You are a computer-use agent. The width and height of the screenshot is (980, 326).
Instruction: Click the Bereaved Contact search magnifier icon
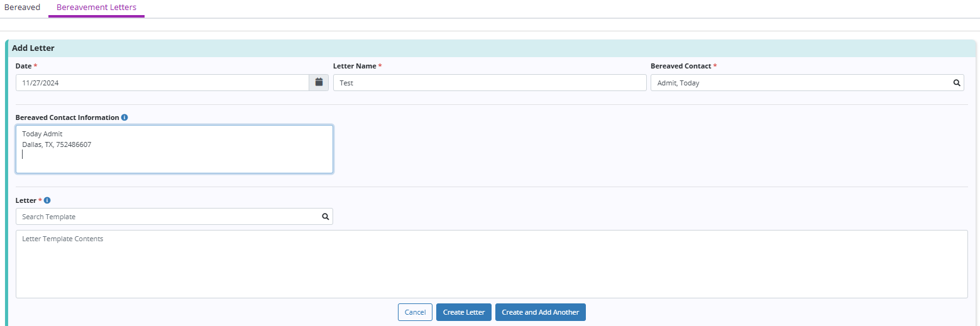click(956, 82)
